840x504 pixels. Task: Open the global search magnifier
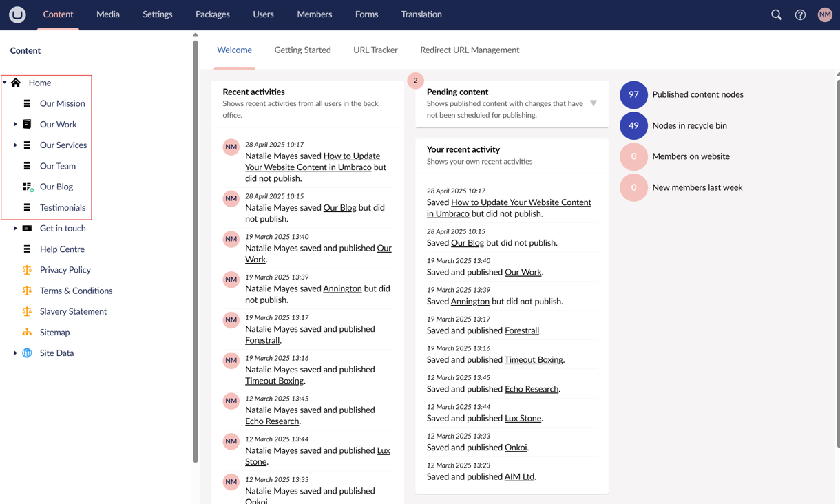(776, 14)
